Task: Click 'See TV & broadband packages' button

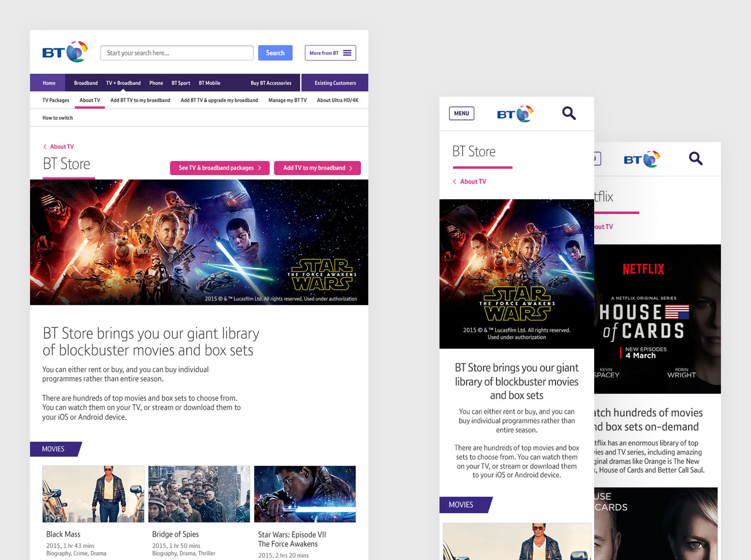Action: click(220, 168)
